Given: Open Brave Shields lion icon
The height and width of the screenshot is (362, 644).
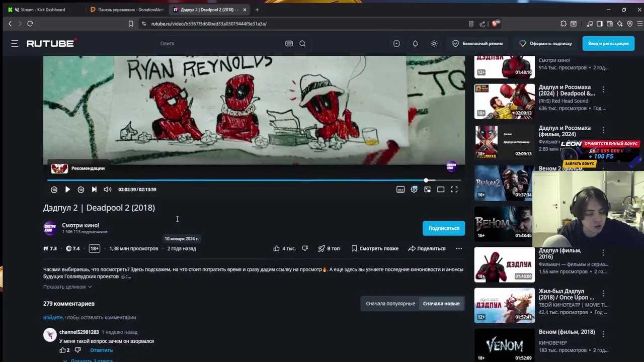Looking at the screenshot, I should 495,24.
